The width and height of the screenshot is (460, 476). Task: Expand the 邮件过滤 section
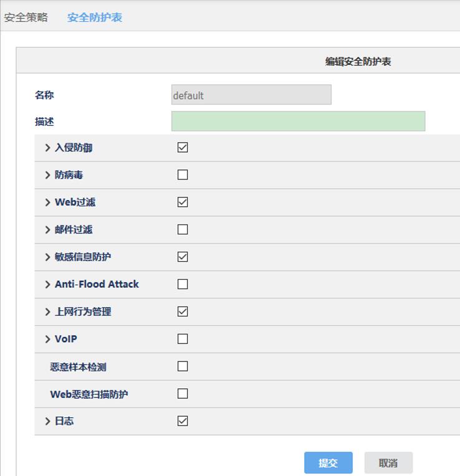(x=47, y=230)
